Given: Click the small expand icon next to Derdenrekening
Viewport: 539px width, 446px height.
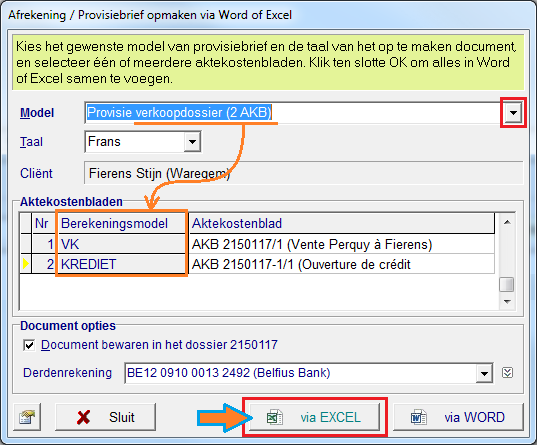Looking at the screenshot, I should point(507,373).
